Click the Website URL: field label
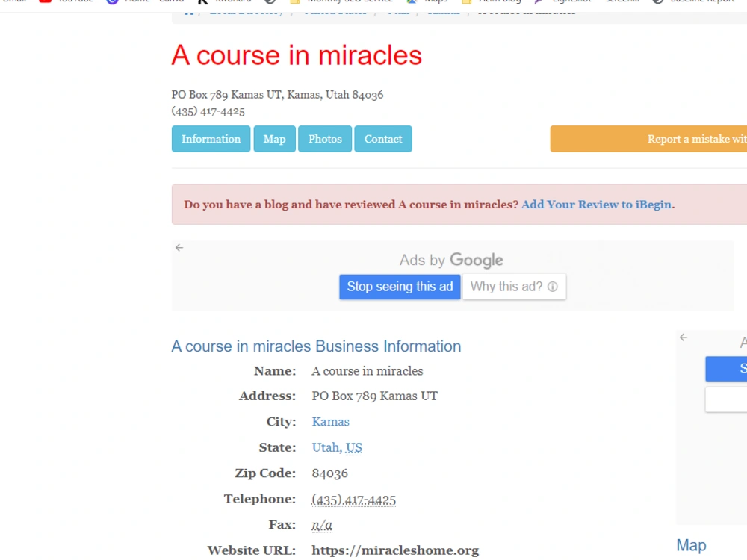This screenshot has height=560, width=747. (252, 550)
